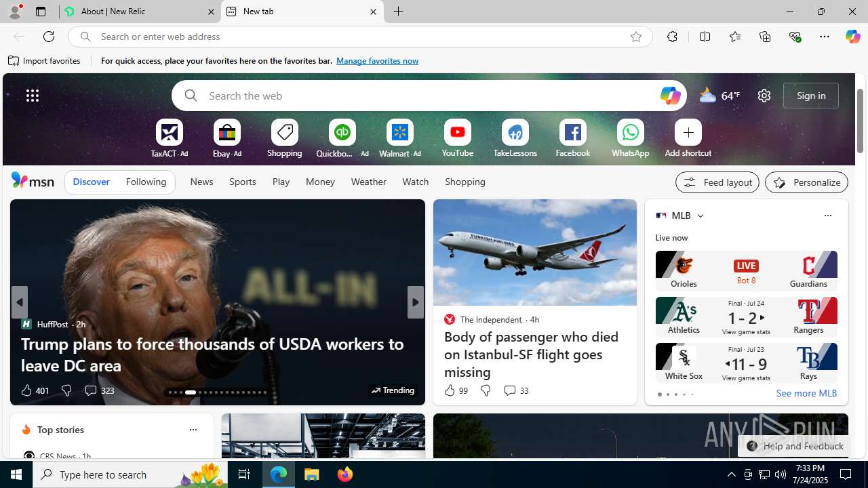868x488 pixels.
Task: Like the Istanbul-SF flight story
Action: tap(456, 390)
